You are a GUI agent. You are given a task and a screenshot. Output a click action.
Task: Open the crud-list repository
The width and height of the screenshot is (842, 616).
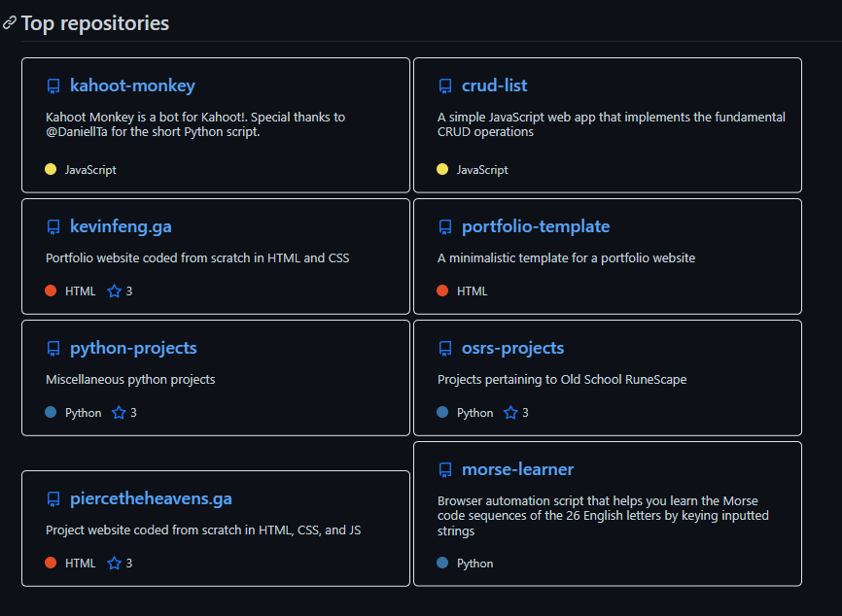click(x=496, y=86)
